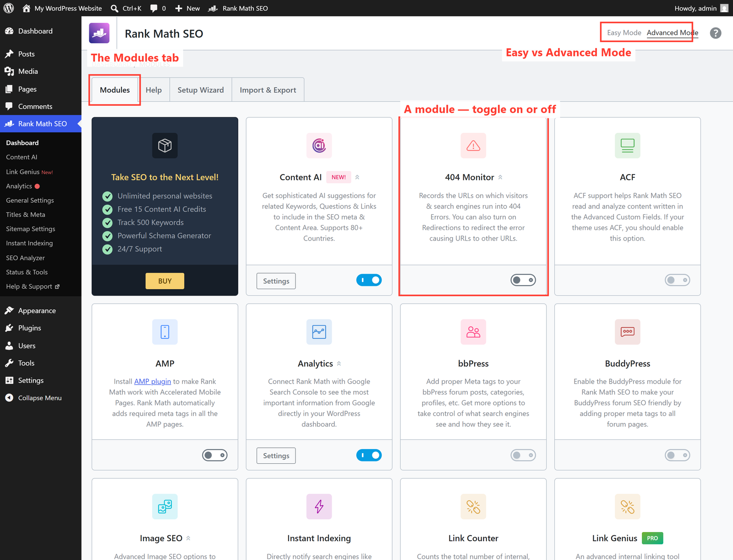Click the Link Counter module icon

473,506
